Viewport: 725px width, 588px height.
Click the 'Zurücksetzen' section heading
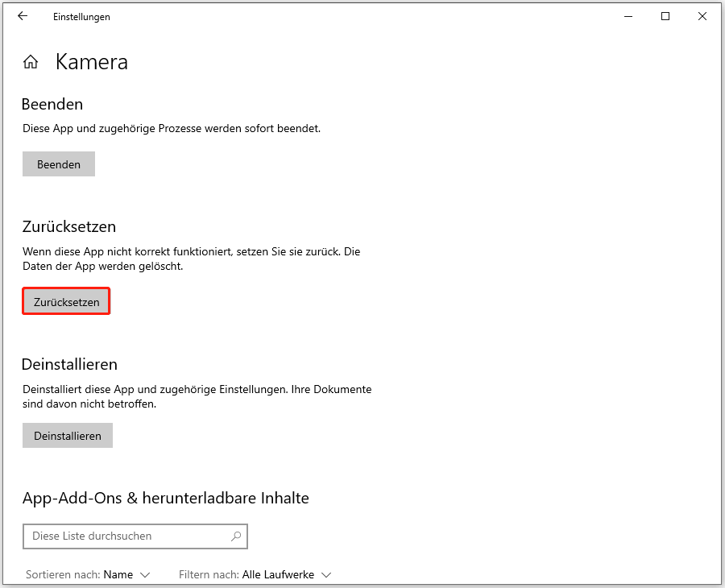[x=69, y=226]
